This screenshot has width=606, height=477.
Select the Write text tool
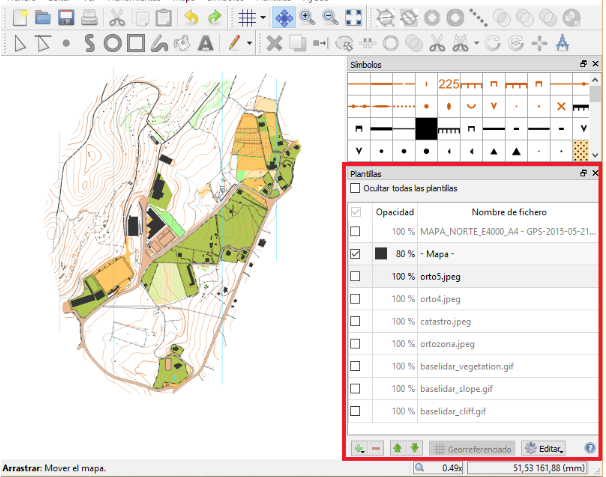point(205,43)
